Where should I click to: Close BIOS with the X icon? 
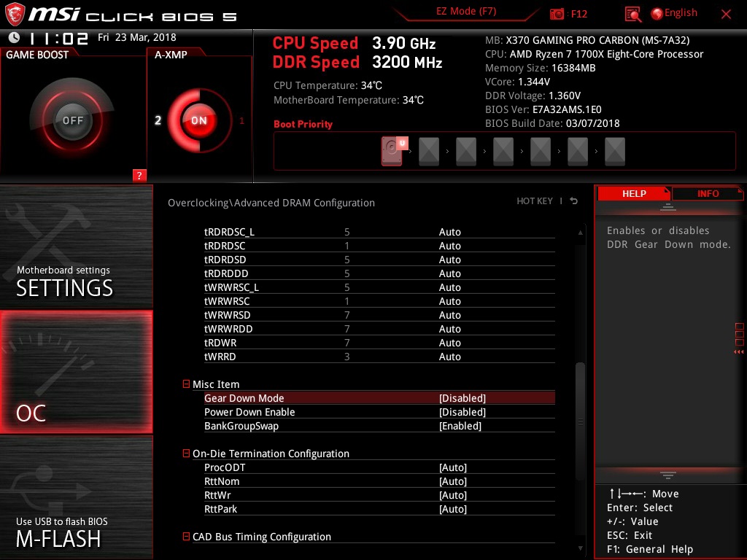[726, 14]
